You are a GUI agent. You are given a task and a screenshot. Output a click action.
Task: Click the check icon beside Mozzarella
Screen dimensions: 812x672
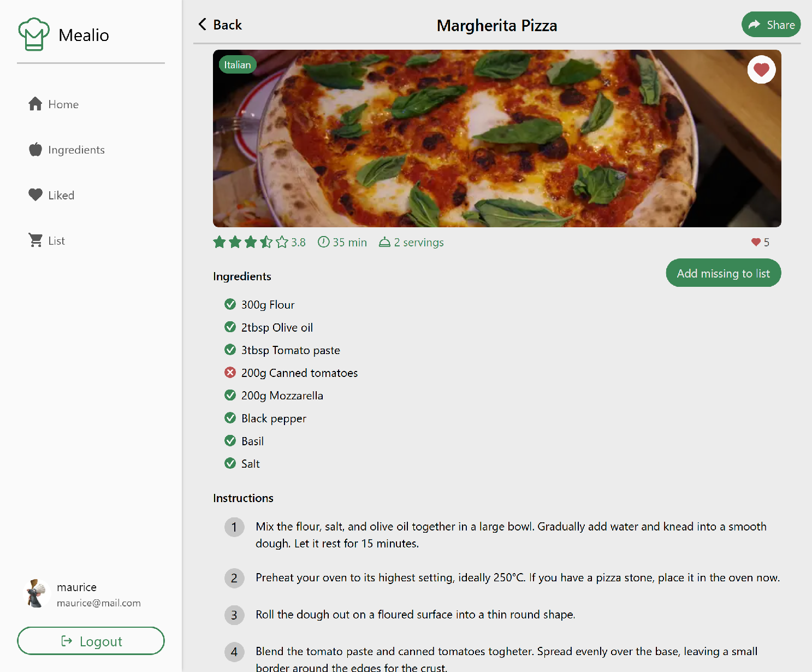coord(230,395)
